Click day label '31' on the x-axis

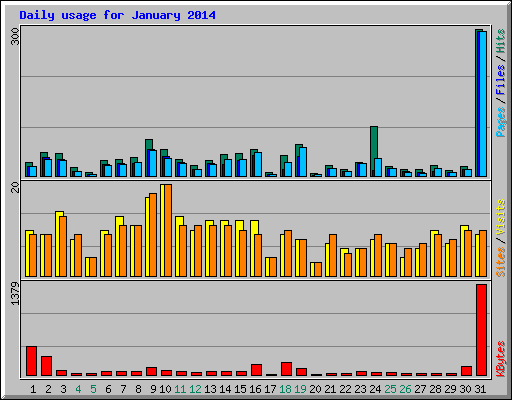[x=480, y=389]
